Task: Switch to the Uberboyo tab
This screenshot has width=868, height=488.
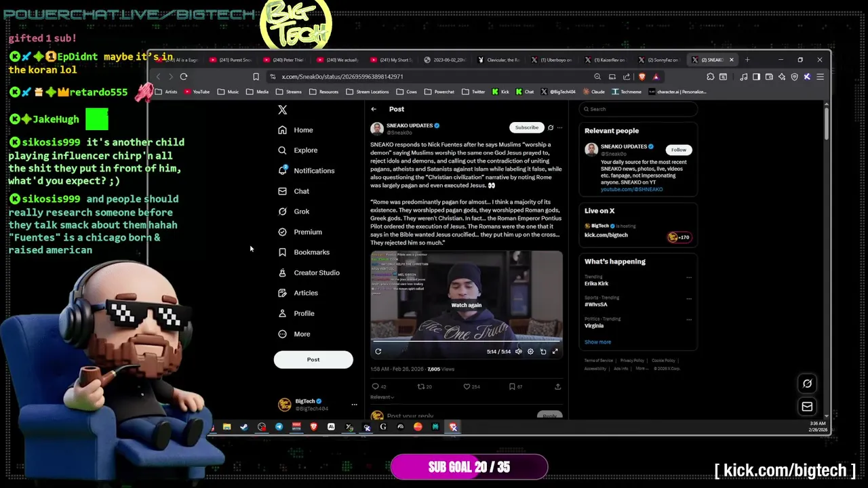Action: click(553, 60)
